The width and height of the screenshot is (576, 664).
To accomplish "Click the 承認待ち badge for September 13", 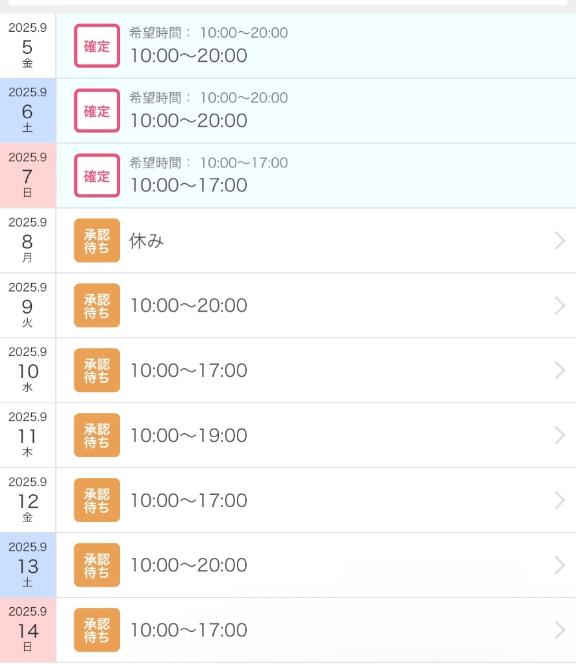I will tap(97, 565).
